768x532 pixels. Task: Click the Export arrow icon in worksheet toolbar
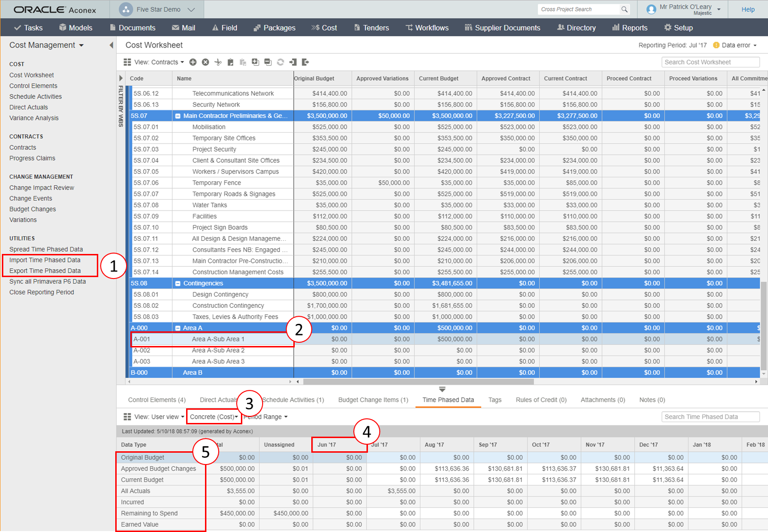[305, 62]
